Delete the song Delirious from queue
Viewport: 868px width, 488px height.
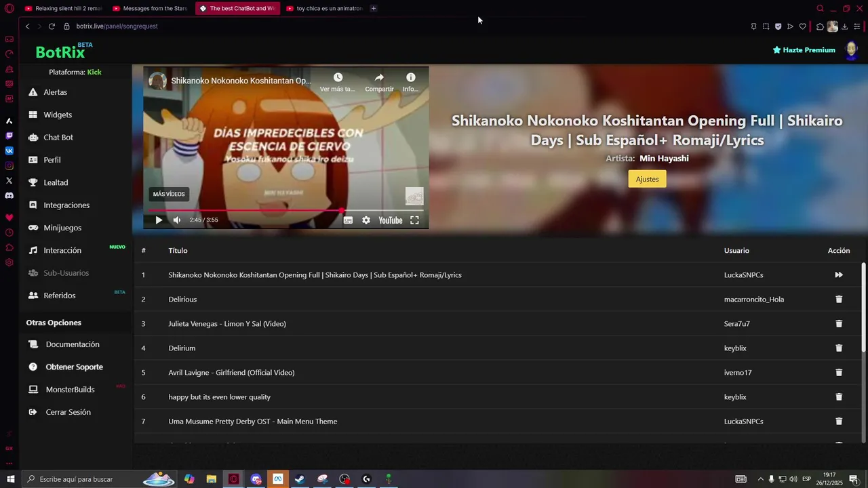pos(839,300)
